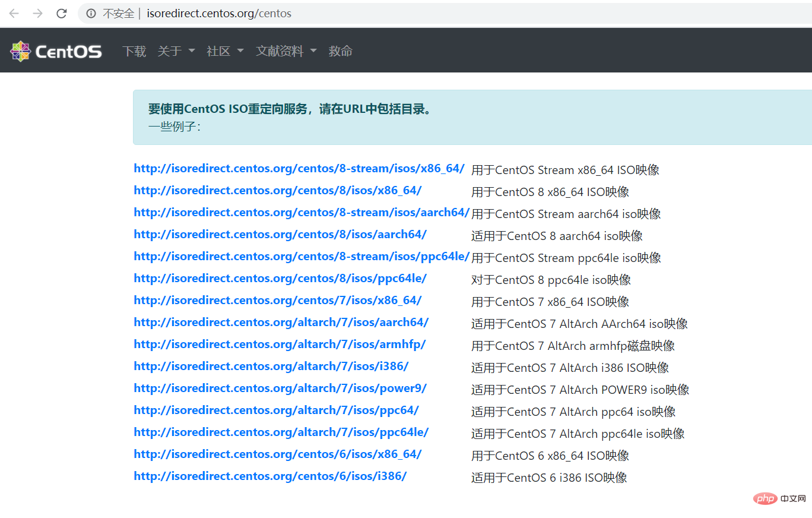Go back using the browser back arrow

click(x=14, y=13)
